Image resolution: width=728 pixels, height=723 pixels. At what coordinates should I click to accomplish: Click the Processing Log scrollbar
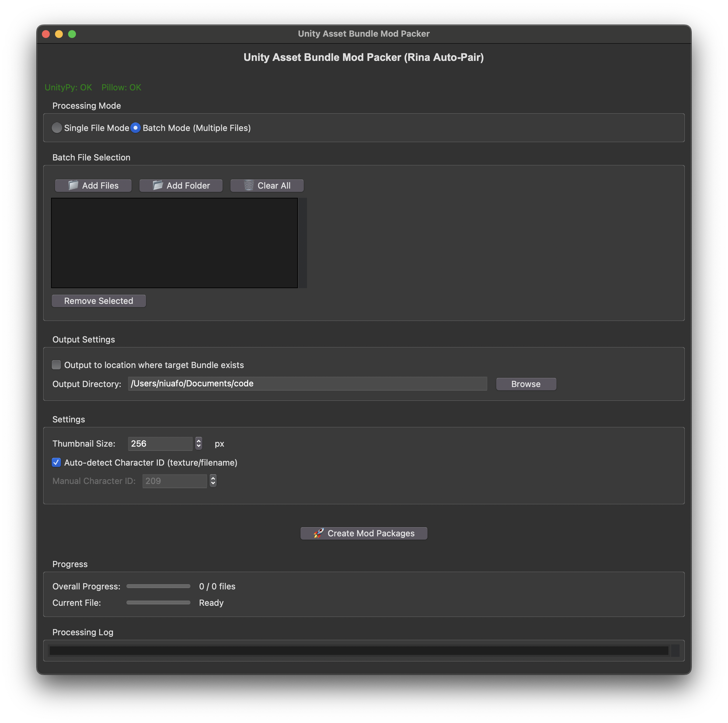[x=675, y=650]
